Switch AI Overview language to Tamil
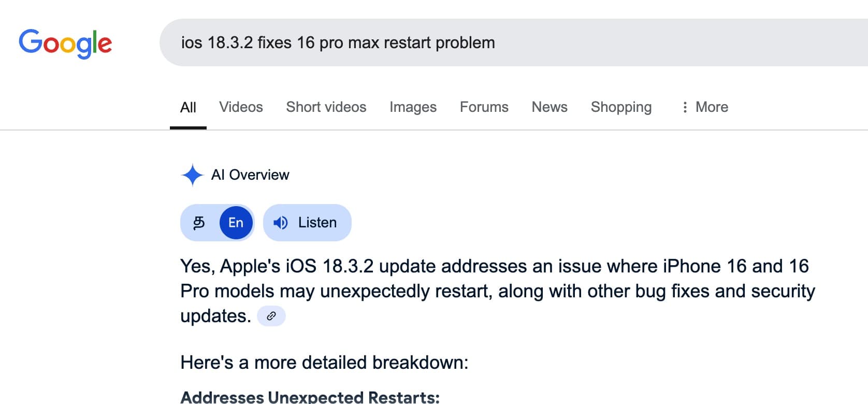868x404 pixels. 199,223
